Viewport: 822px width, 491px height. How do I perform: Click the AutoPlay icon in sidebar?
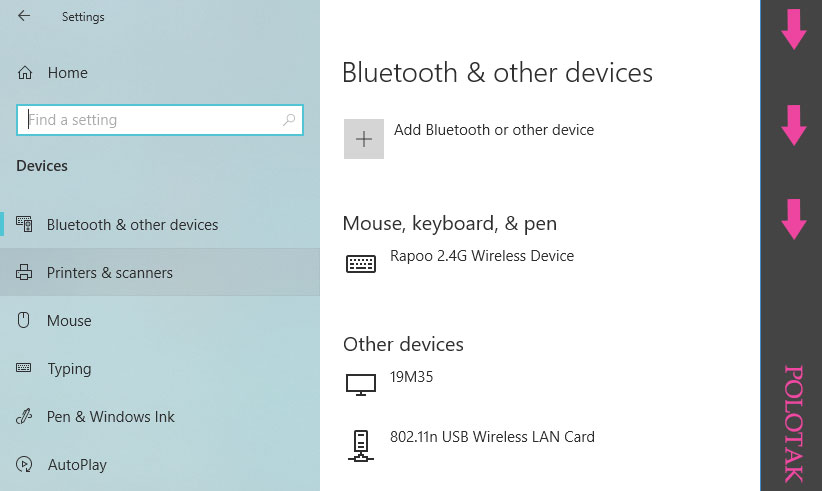coord(24,464)
